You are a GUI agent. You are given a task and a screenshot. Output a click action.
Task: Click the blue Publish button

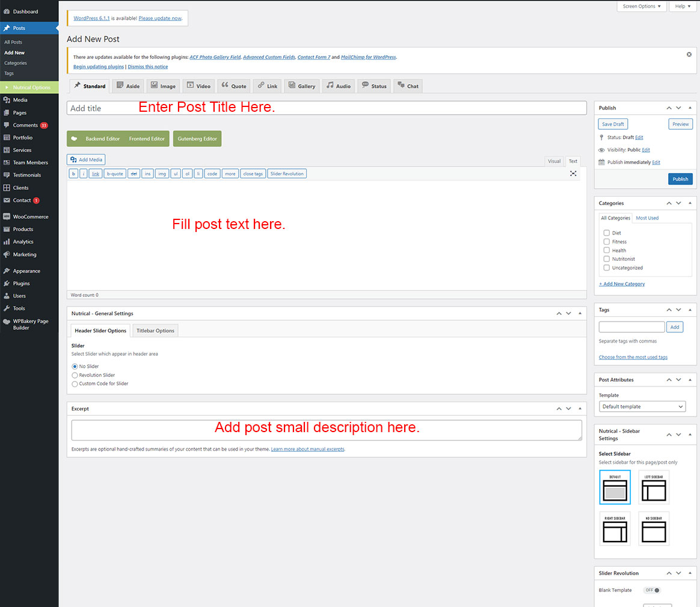pyautogui.click(x=680, y=179)
